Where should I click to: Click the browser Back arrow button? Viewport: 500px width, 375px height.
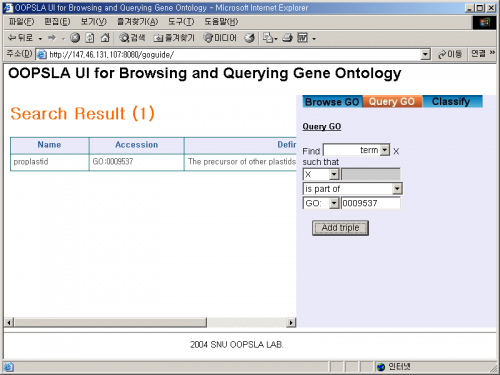[21, 38]
